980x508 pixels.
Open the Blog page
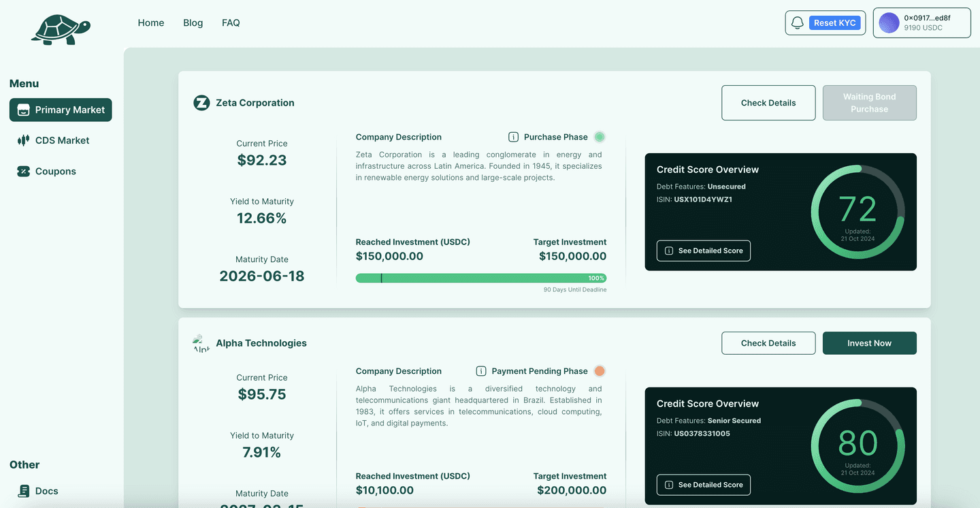pos(193,22)
